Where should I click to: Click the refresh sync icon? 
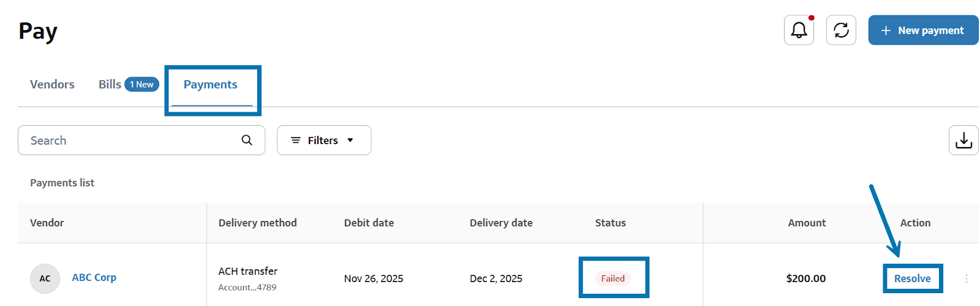(841, 30)
